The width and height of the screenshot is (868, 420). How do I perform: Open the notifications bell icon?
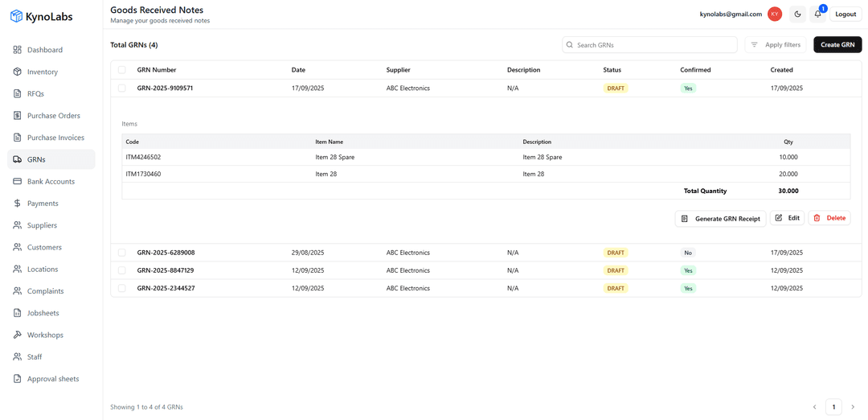pyautogui.click(x=818, y=14)
